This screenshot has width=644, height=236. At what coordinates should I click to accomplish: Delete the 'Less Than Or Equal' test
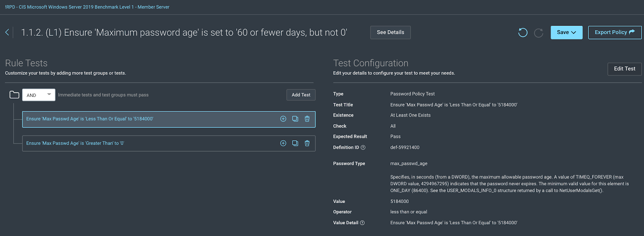[x=307, y=119]
